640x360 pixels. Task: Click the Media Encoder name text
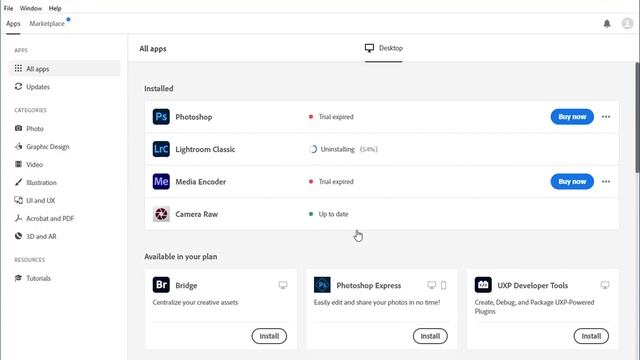tap(200, 182)
